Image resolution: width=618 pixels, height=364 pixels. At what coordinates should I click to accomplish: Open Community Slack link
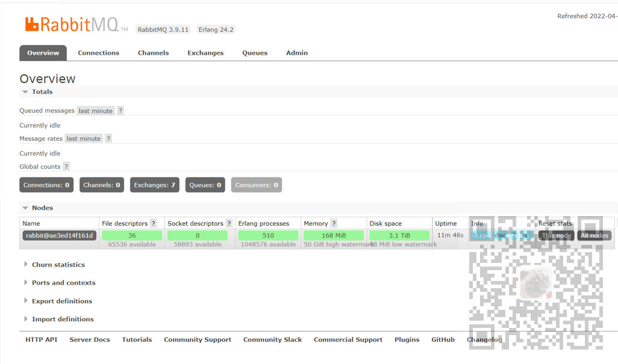tap(272, 339)
